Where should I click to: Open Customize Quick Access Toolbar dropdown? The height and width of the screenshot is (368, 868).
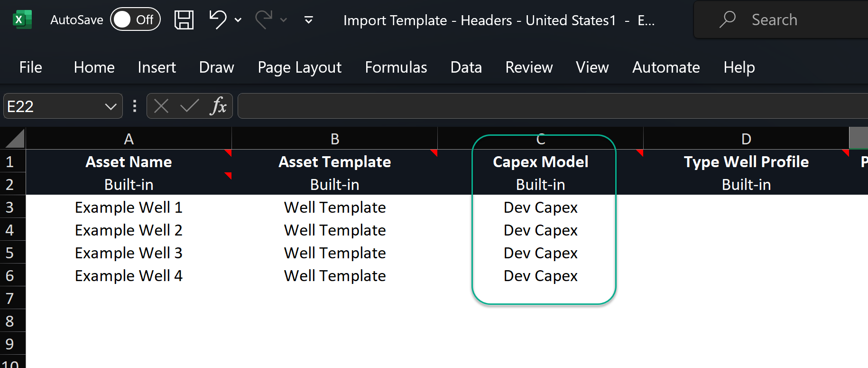click(308, 20)
